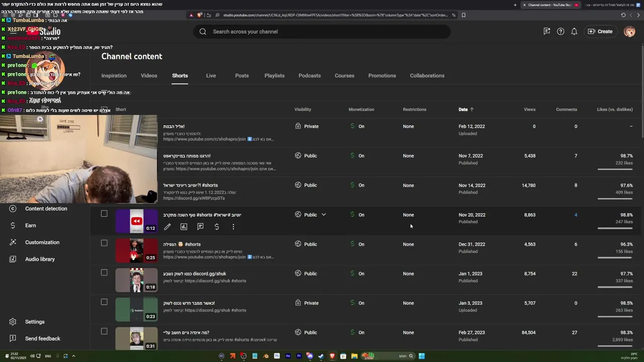Sort by the Date column header

pyautogui.click(x=466, y=109)
